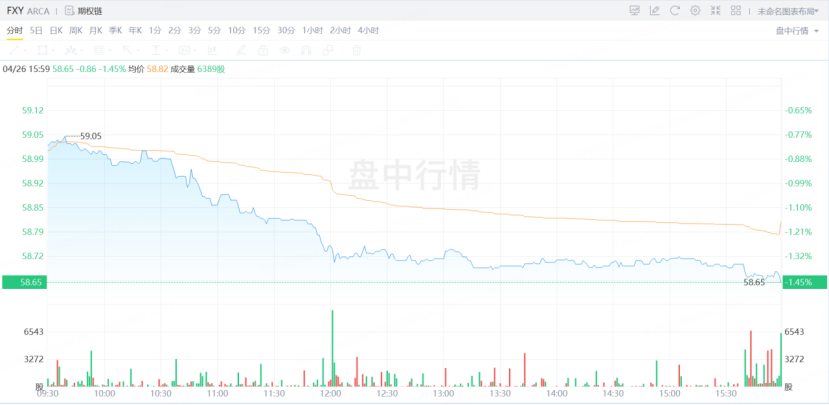Open the Fibonacci tool dropdown arrow

pos(109,51)
